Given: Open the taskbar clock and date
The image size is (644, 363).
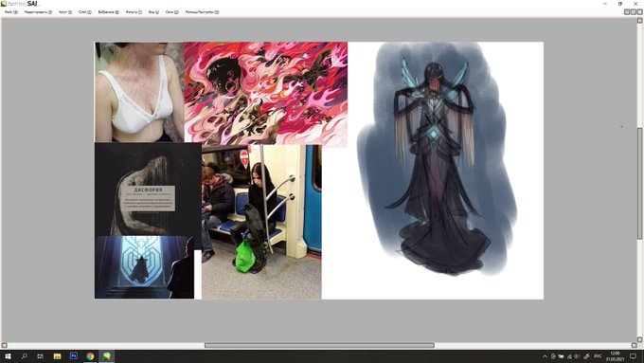Looking at the screenshot, I should tap(615, 356).
